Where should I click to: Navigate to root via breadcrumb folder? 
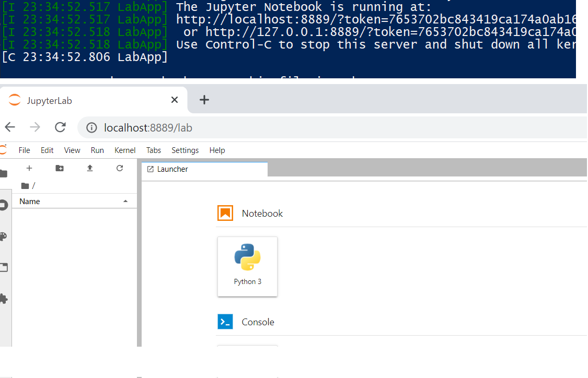click(26, 185)
